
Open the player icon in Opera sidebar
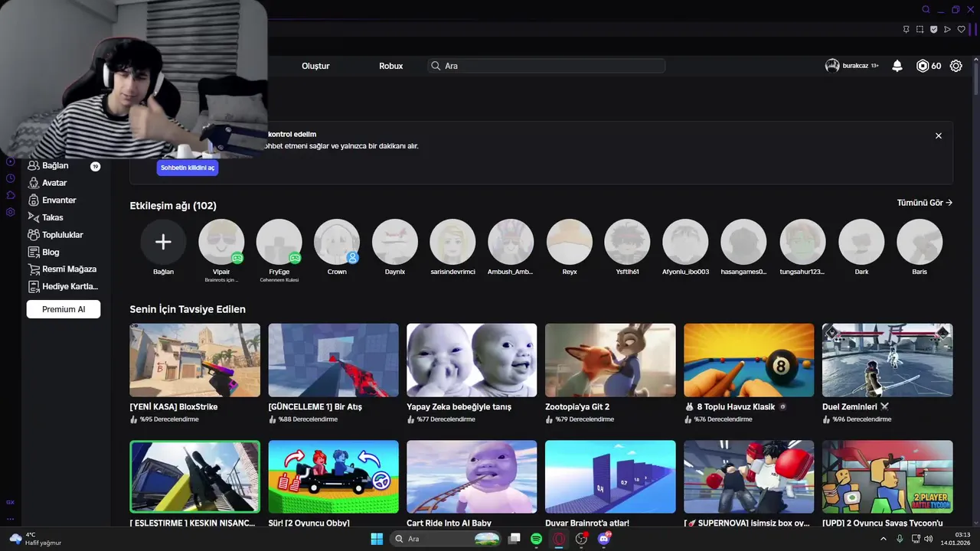[10, 161]
